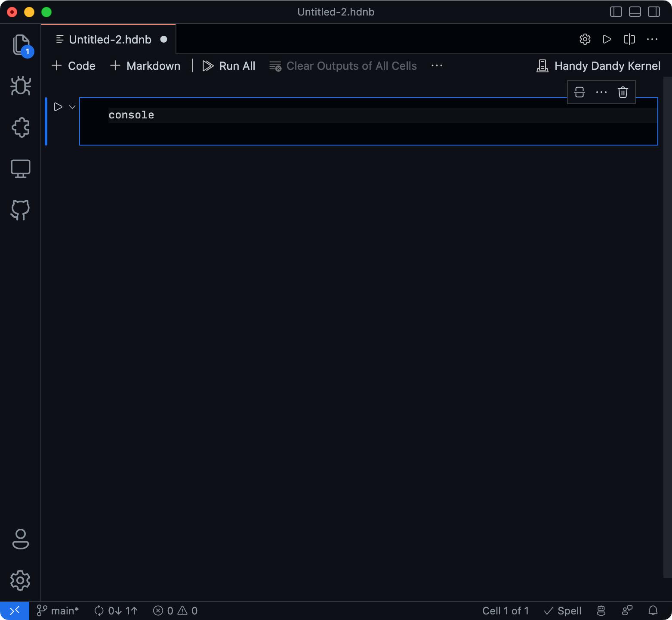The image size is (672, 620).
Task: Delete the cell with trash icon
Action: [x=623, y=92]
